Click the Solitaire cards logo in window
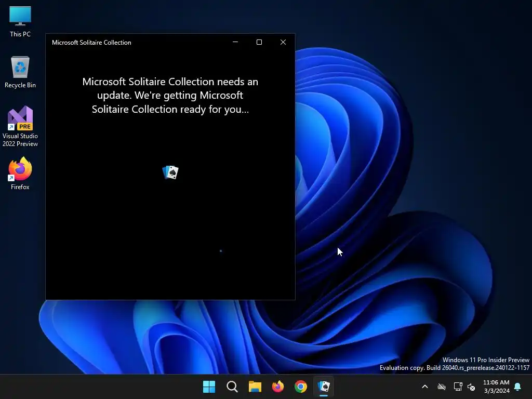532x399 pixels. [170, 172]
